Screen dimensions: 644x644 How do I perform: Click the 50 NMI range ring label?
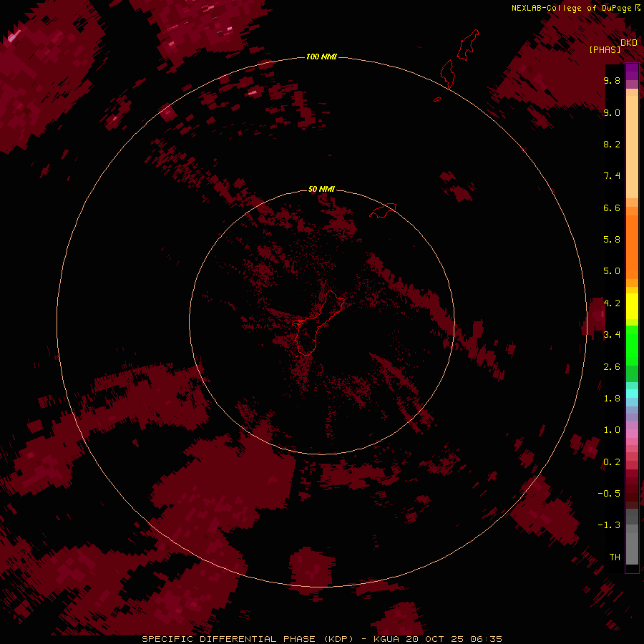(x=321, y=189)
